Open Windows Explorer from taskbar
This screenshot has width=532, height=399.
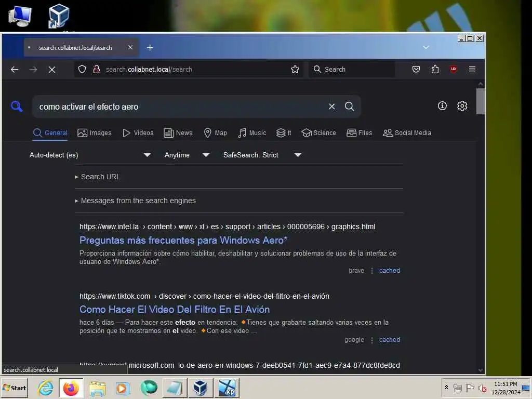(97, 388)
